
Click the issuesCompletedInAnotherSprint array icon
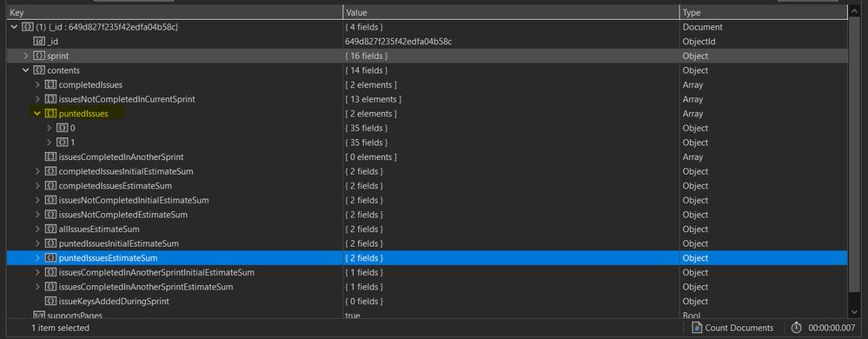(51, 156)
